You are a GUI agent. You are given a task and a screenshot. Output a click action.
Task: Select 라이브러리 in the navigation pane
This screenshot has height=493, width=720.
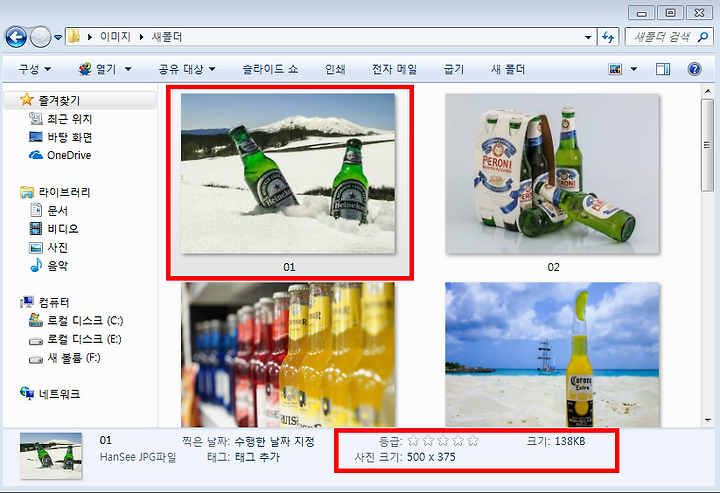pyautogui.click(x=64, y=192)
